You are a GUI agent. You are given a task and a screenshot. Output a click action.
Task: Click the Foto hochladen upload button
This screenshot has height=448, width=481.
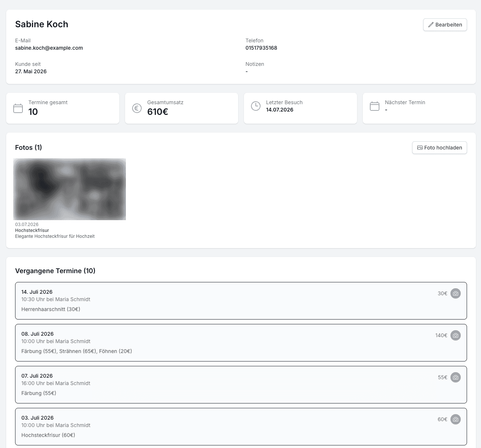(x=439, y=148)
